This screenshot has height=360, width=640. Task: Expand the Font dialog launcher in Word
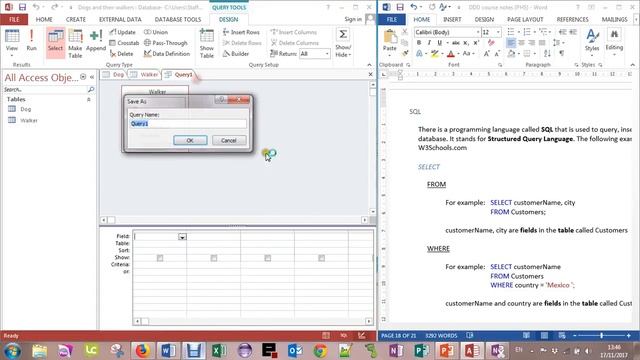click(x=500, y=65)
